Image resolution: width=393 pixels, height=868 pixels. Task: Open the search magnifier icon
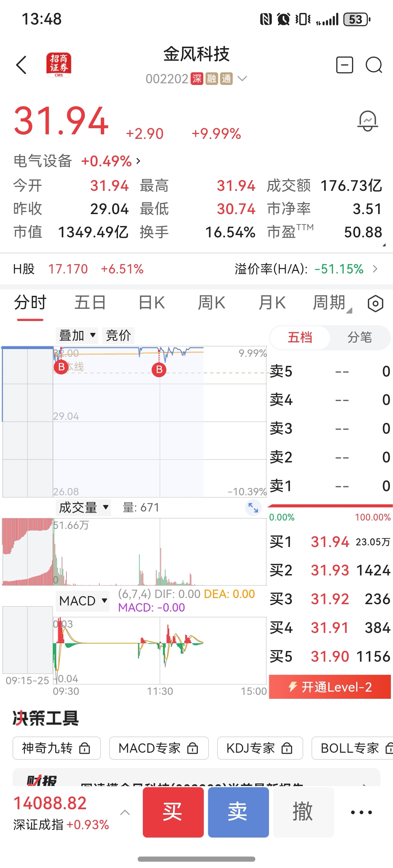pyautogui.click(x=374, y=65)
